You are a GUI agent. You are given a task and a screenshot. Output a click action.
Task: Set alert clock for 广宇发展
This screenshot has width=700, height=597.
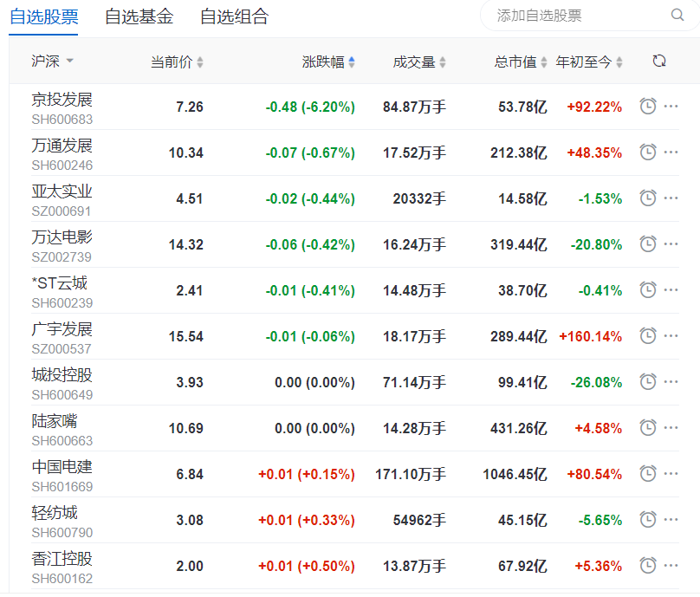(x=648, y=336)
